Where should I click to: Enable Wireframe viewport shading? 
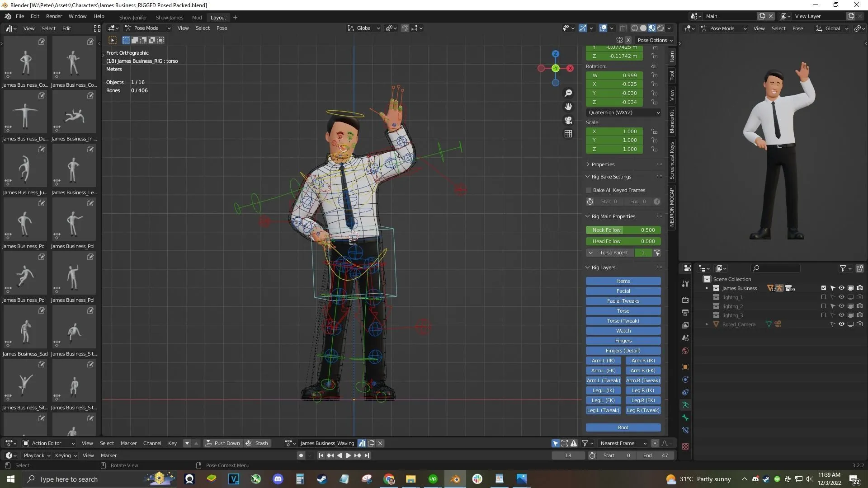(x=634, y=28)
